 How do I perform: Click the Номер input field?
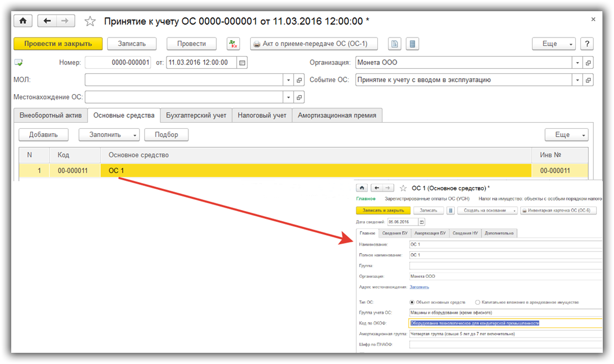pyautogui.click(x=119, y=63)
